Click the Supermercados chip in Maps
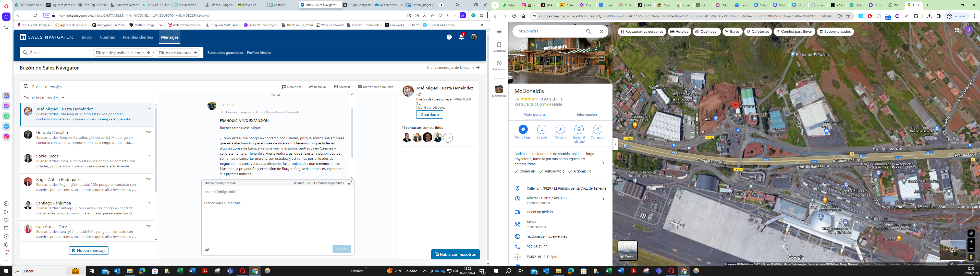Viewport: 980px width, 276px height. [x=836, y=32]
